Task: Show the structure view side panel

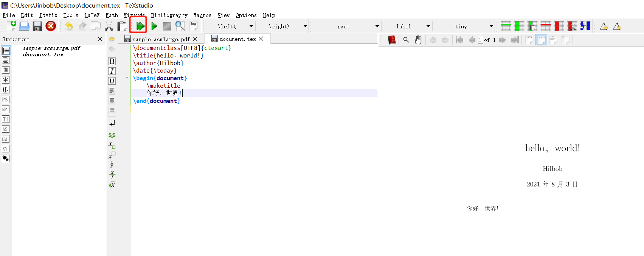Action: click(6, 50)
